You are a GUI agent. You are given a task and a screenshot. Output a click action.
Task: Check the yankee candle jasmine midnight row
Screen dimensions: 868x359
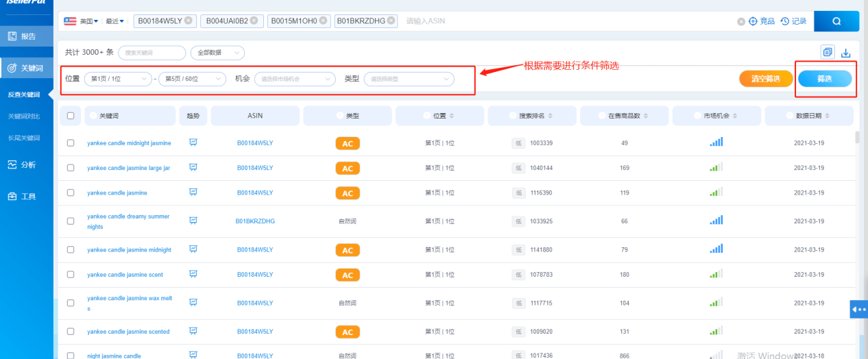pos(71,249)
